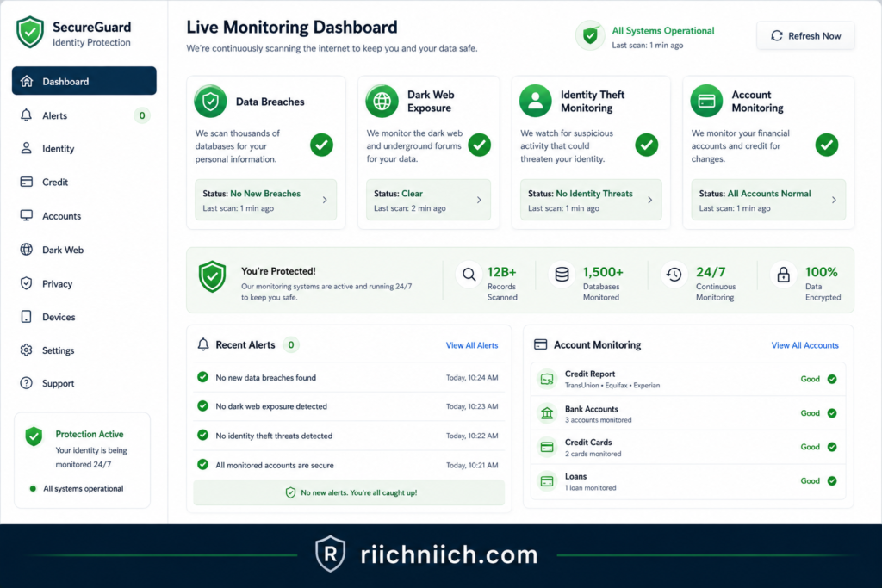Click the TransUnion • Equifax • Experian text

tap(612, 386)
